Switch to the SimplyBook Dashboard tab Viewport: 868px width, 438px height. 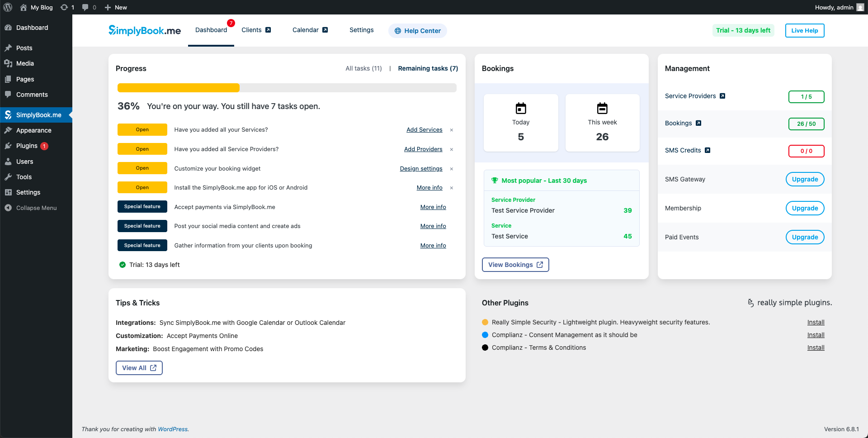coord(211,30)
